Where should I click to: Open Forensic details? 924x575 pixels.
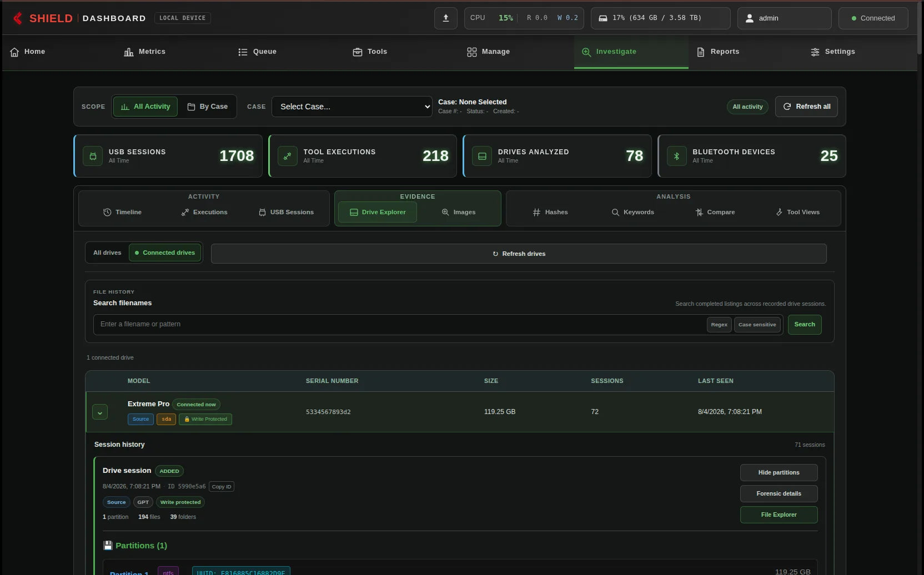point(779,493)
